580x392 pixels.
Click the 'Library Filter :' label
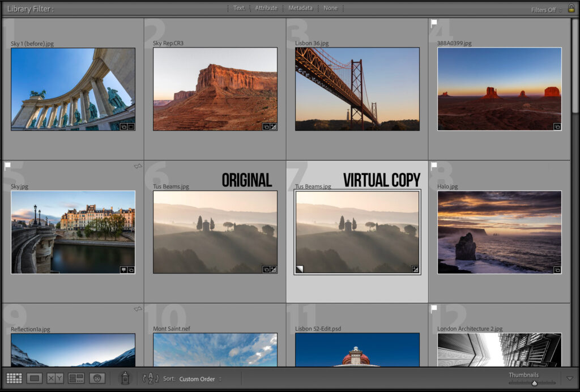[x=31, y=9]
